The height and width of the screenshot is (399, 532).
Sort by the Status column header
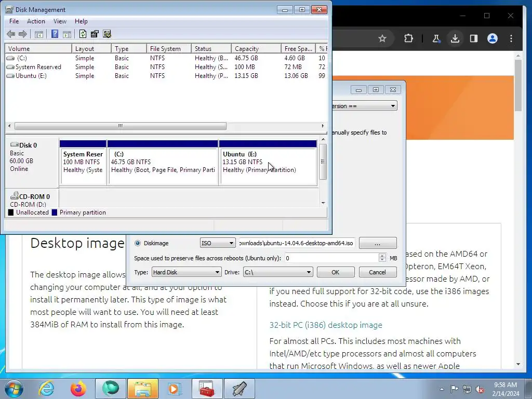pyautogui.click(x=211, y=48)
